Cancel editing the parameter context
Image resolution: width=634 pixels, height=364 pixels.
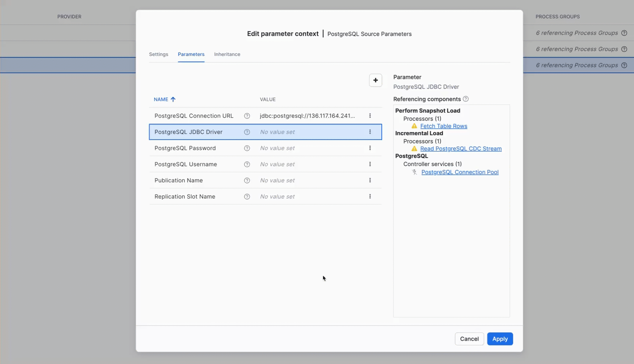469,339
